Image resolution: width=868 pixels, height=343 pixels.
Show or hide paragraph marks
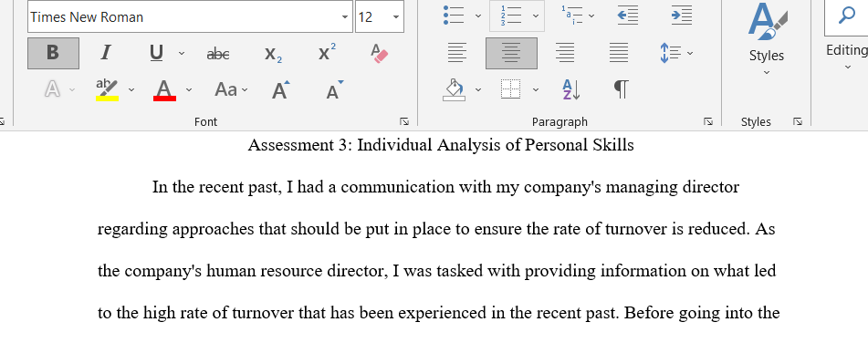pyautogui.click(x=621, y=89)
